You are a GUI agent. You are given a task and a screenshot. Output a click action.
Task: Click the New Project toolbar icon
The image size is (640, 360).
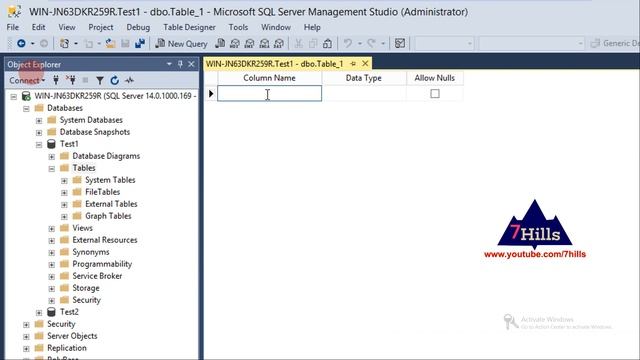[64, 43]
